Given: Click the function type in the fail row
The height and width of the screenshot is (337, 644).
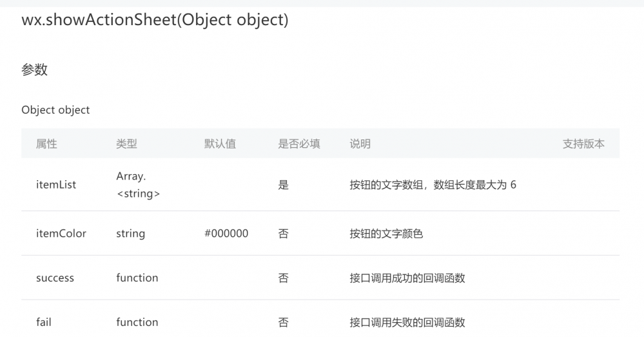Looking at the screenshot, I should pyautogui.click(x=137, y=322).
